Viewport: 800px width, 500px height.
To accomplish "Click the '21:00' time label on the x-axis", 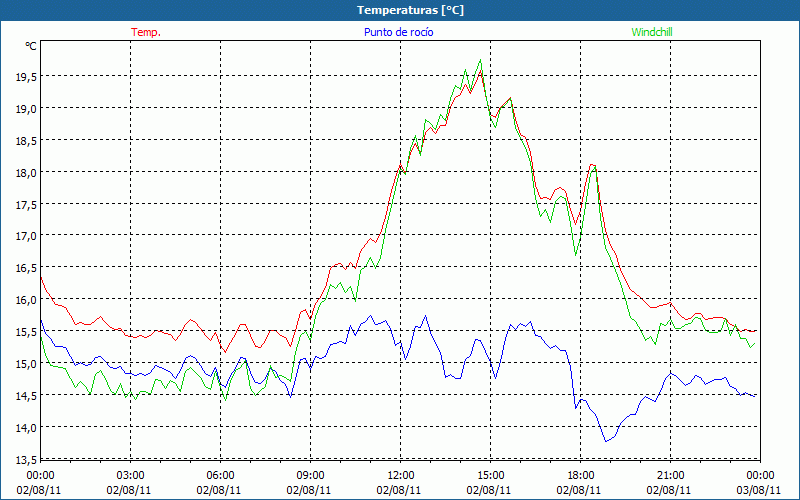I will pyautogui.click(x=670, y=476).
